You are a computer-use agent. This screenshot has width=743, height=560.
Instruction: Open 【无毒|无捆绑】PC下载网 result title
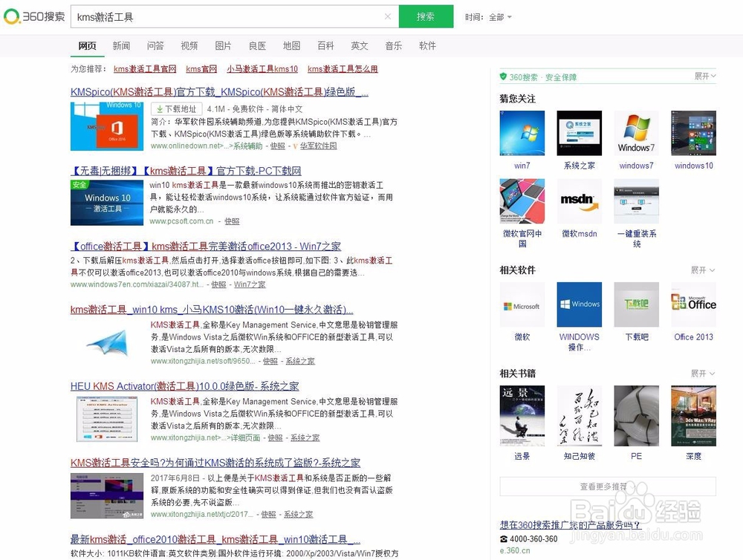[186, 171]
